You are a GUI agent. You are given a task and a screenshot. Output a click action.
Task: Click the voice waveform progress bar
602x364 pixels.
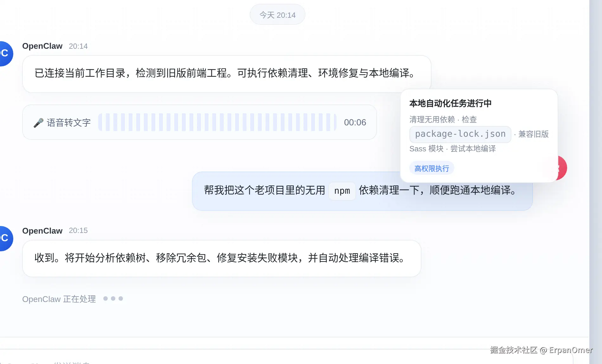coord(217,122)
